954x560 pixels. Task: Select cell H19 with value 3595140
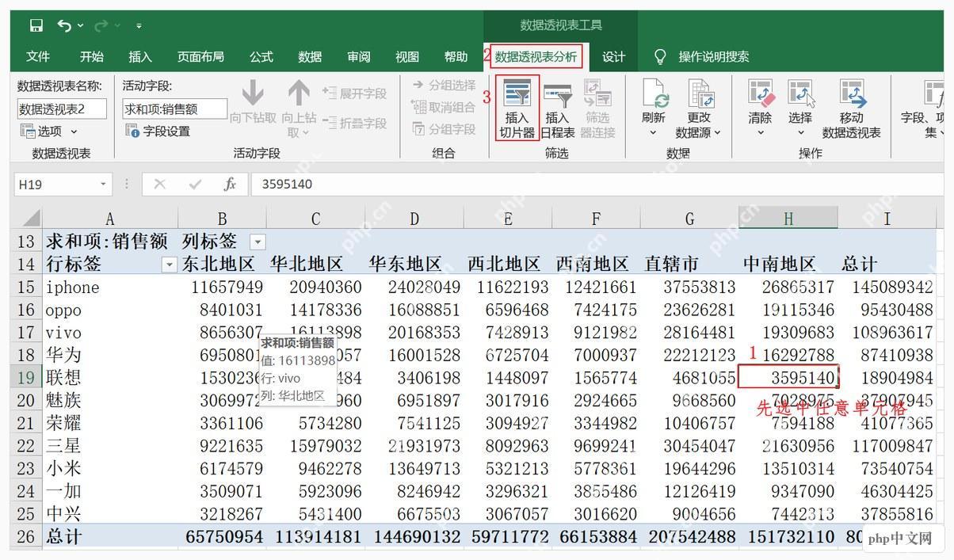[x=788, y=377]
